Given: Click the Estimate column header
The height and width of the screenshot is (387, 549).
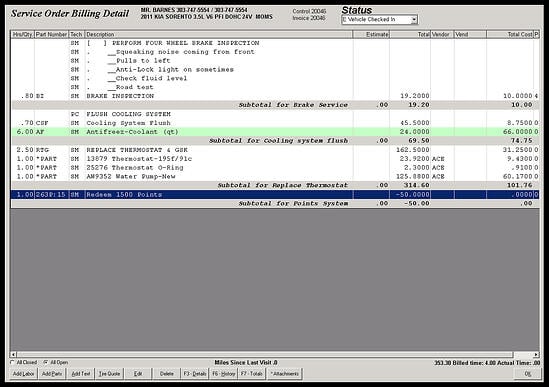Looking at the screenshot, I should point(371,34).
